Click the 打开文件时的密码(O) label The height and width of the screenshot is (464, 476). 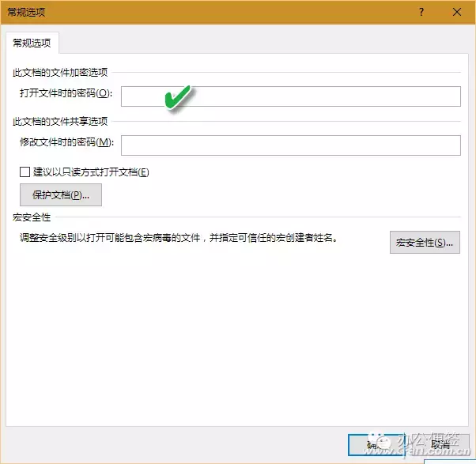[66, 92]
